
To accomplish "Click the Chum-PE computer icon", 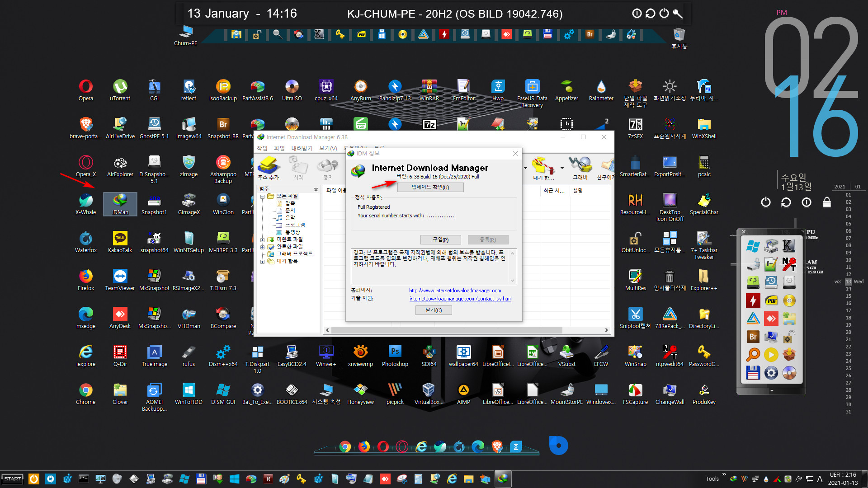I will click(185, 36).
